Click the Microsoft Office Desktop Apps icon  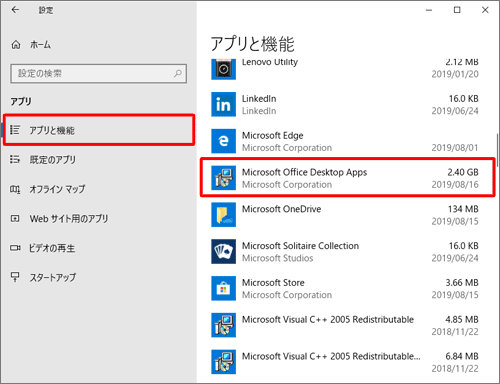(x=223, y=178)
